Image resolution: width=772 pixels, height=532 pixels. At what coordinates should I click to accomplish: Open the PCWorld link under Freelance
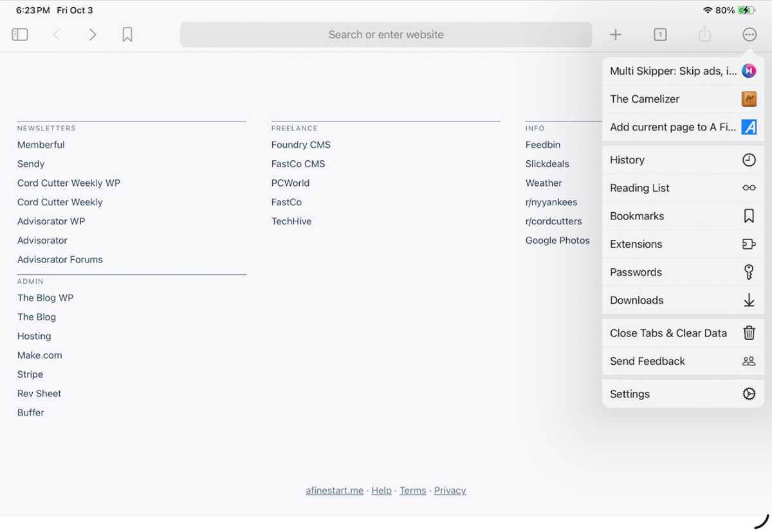[290, 183]
